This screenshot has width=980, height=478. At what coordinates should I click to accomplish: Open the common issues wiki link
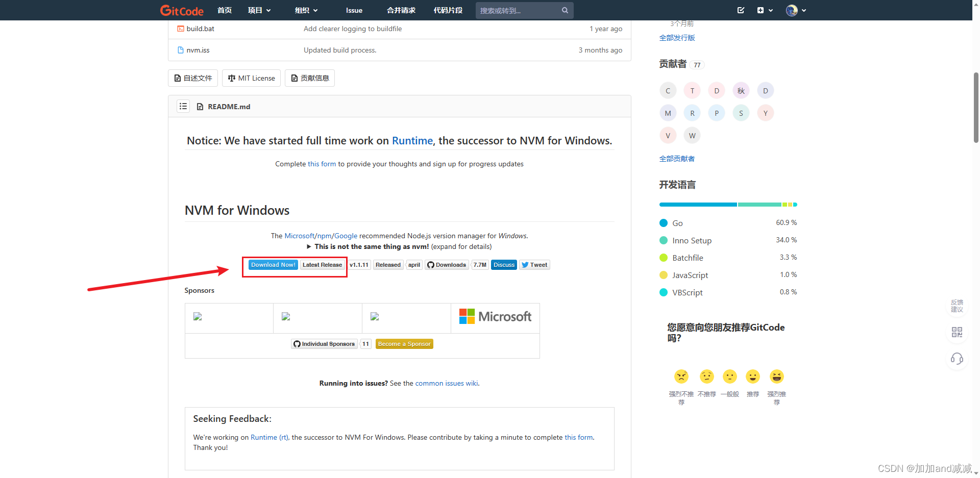[447, 383]
